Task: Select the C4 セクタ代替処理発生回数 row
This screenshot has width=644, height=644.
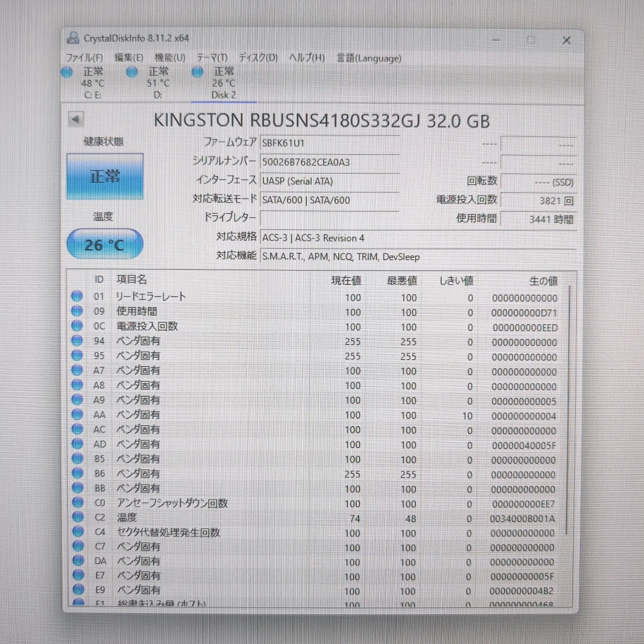Action: (x=322, y=532)
